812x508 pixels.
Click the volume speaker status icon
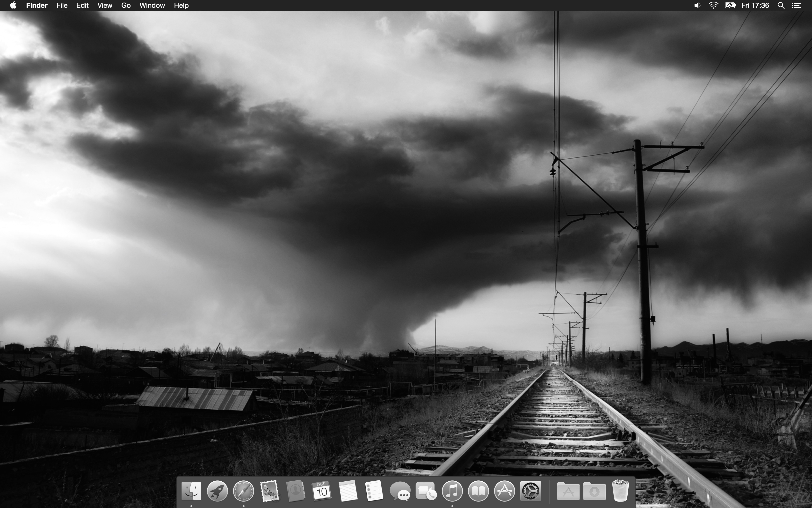(697, 5)
